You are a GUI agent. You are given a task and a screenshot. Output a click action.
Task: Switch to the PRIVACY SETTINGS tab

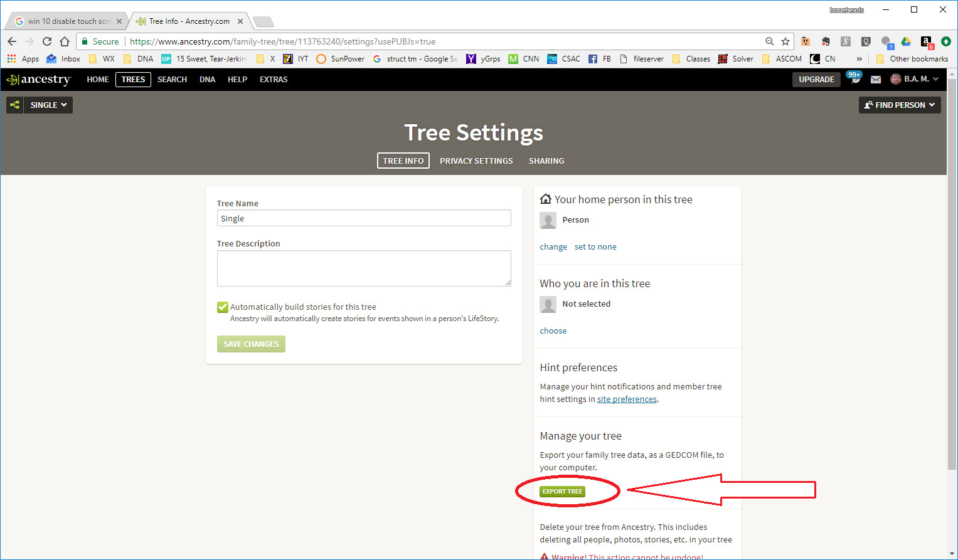476,161
